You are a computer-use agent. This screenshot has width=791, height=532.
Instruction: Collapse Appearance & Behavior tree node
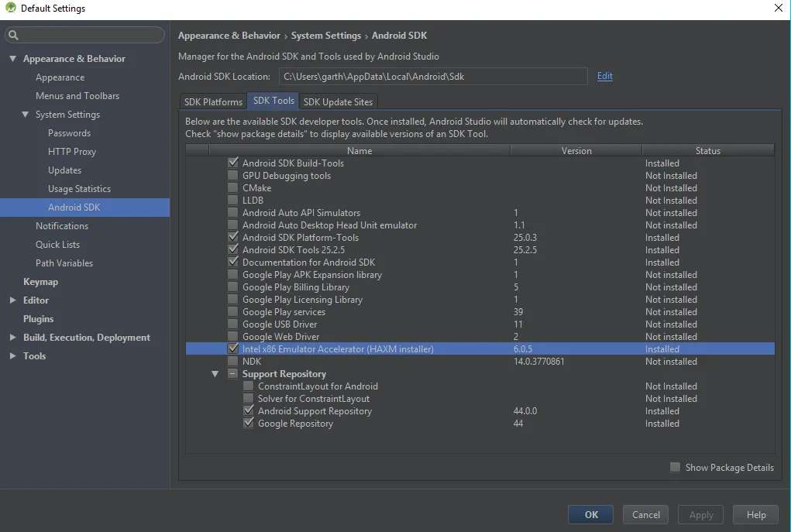(12, 59)
